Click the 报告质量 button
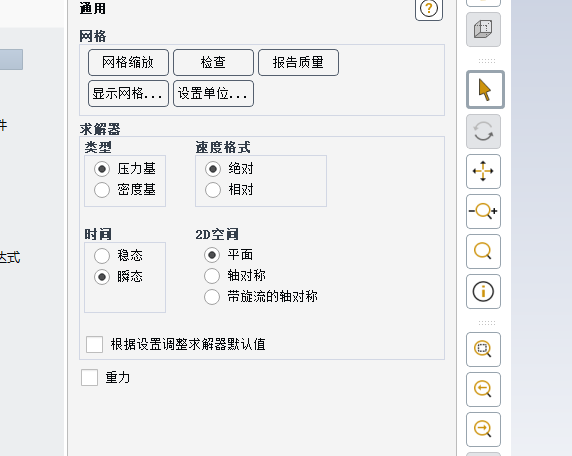Image resolution: width=572 pixels, height=456 pixels. pos(298,62)
